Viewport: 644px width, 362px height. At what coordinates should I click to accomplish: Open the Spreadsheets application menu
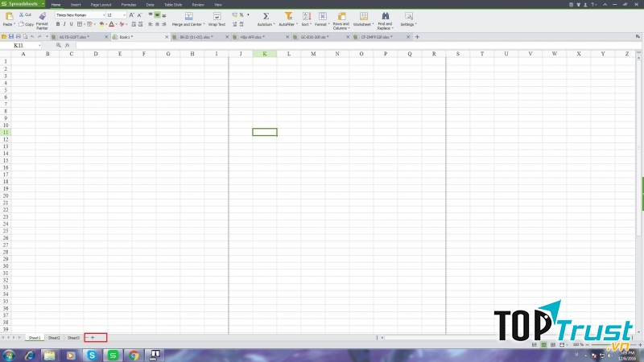coord(23,4)
